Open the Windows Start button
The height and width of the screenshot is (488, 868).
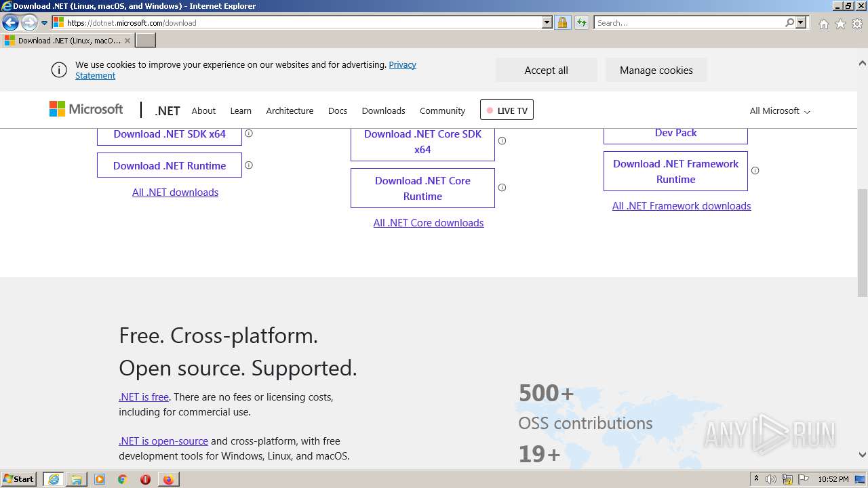[x=19, y=479]
